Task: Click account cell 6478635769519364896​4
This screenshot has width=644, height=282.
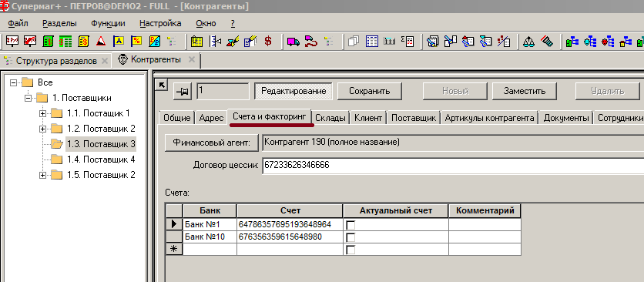Action: click(x=290, y=224)
